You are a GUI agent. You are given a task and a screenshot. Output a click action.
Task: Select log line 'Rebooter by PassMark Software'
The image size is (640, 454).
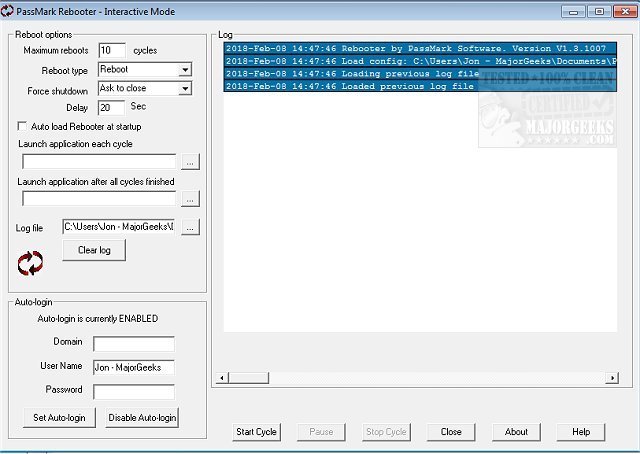click(420, 48)
